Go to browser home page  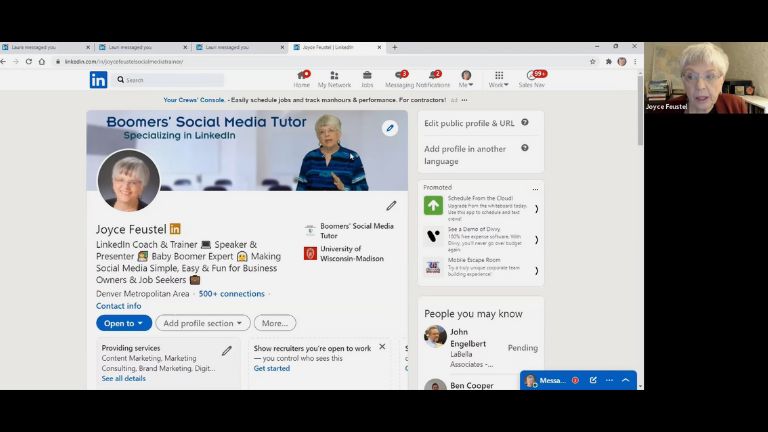tap(42, 62)
